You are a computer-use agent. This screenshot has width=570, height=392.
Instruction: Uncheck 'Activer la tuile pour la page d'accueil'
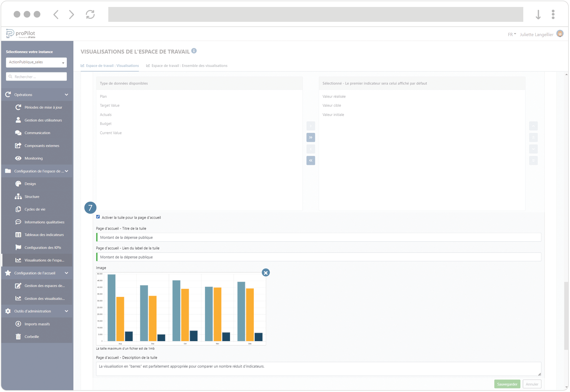coord(98,217)
